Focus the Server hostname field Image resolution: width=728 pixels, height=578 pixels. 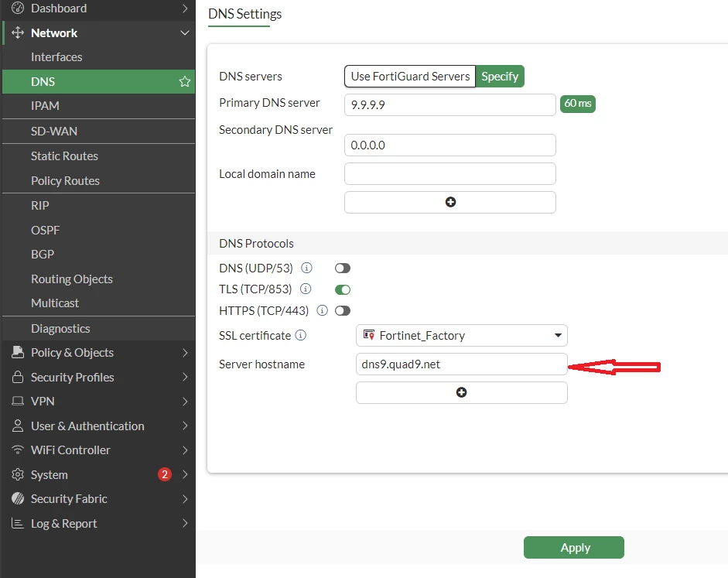[x=462, y=364]
